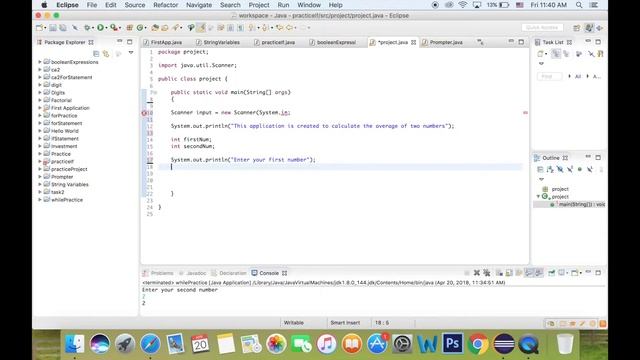Viewport: 640px width, 360px height.
Task: Toggle Hide Static Fields and Methods in Outline
Action: tap(570, 169)
